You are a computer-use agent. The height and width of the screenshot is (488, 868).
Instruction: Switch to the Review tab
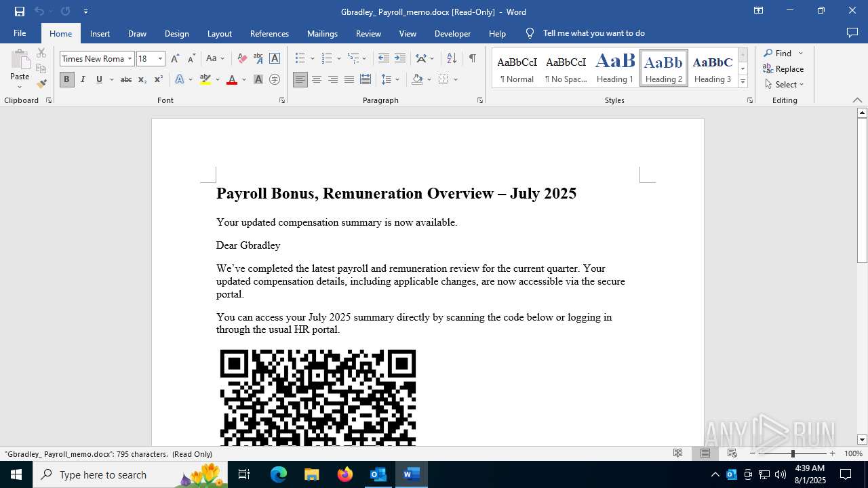pos(368,33)
